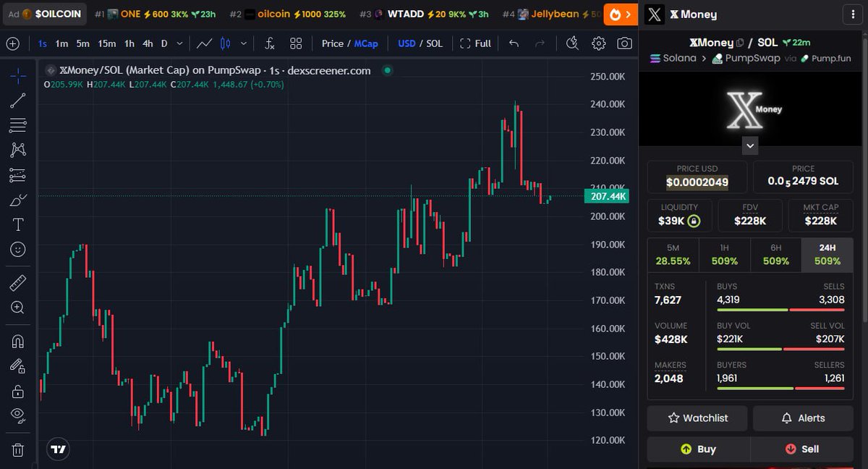
Task: Open trending #1 ONE token
Action: coord(156,14)
